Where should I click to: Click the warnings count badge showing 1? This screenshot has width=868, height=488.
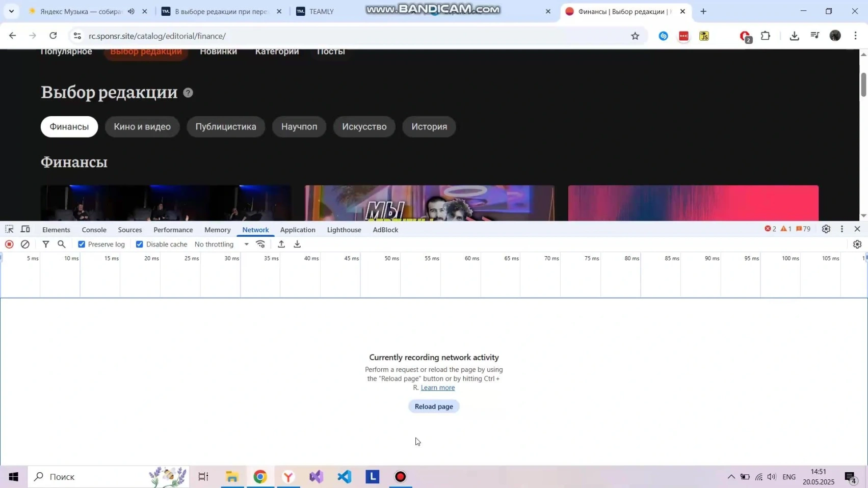click(786, 229)
